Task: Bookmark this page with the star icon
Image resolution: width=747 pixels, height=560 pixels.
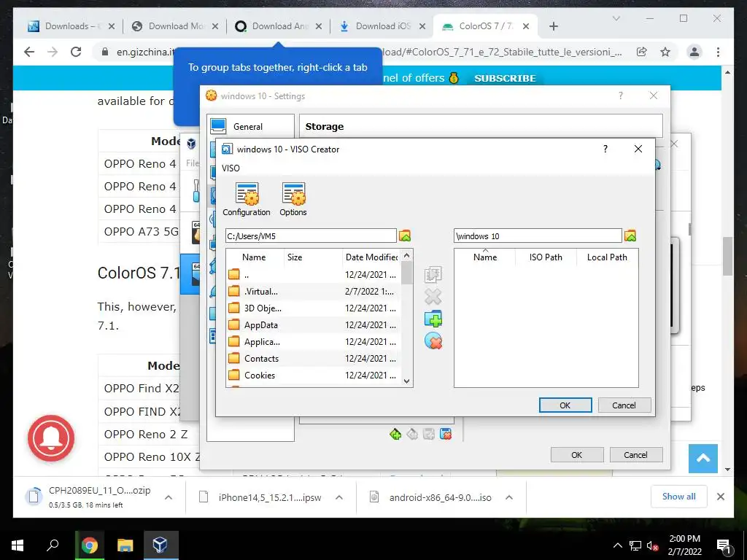Action: pos(665,52)
